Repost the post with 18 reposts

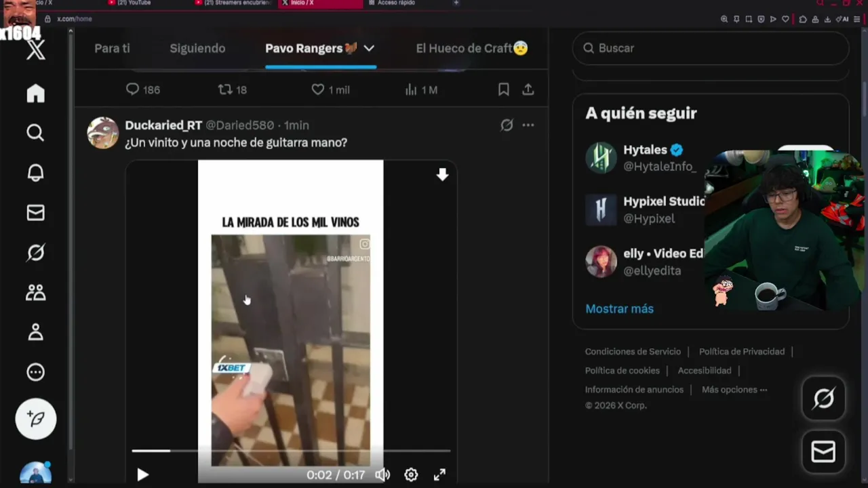[x=232, y=89]
